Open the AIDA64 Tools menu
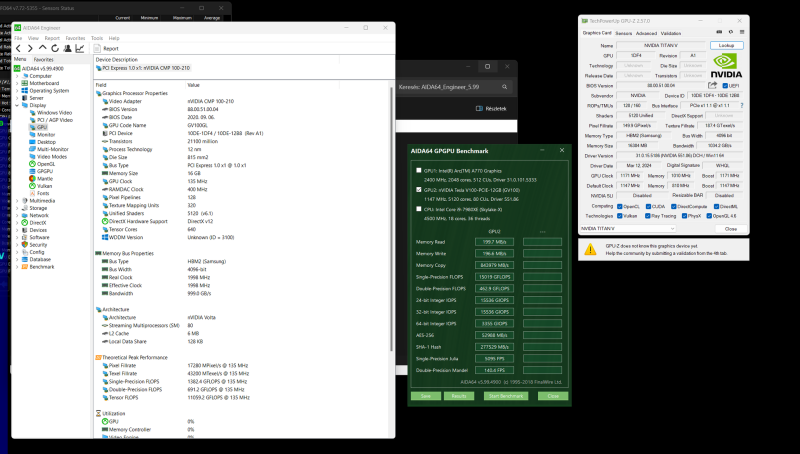Image resolution: width=800 pixels, height=454 pixels. 97,38
